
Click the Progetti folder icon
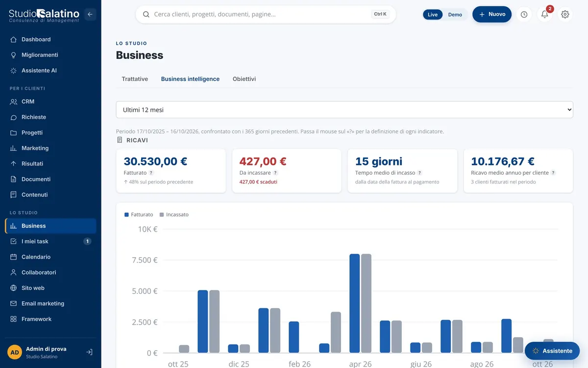(13, 133)
